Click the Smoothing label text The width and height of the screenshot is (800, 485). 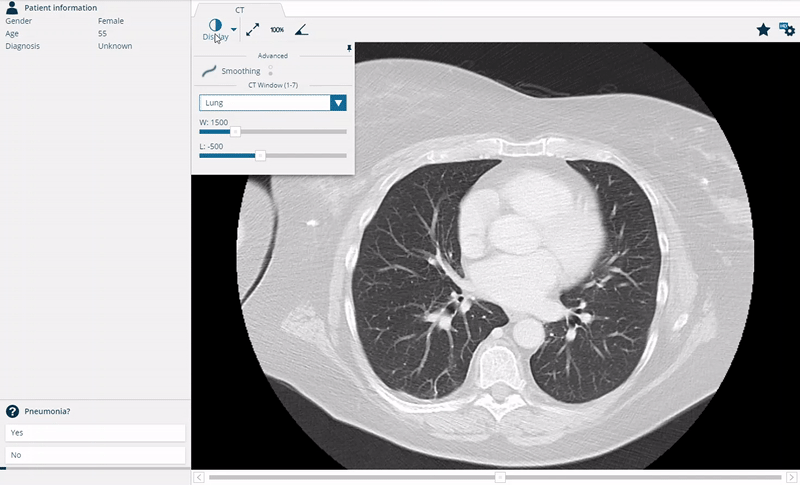(x=241, y=71)
